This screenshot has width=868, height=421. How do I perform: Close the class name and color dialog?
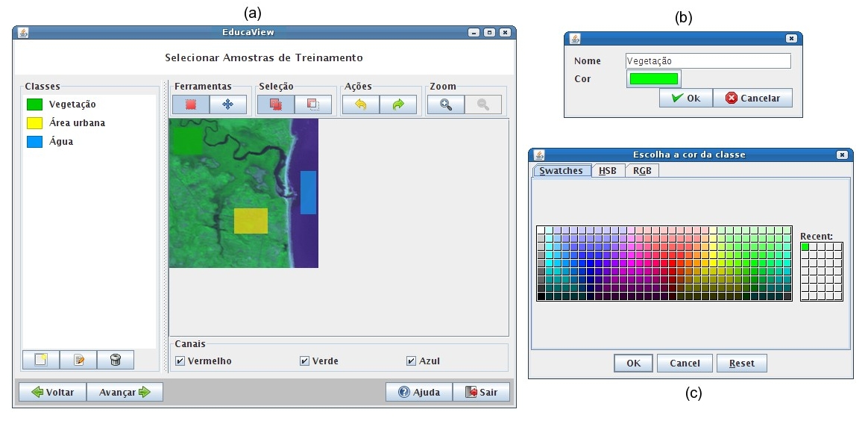pos(792,39)
